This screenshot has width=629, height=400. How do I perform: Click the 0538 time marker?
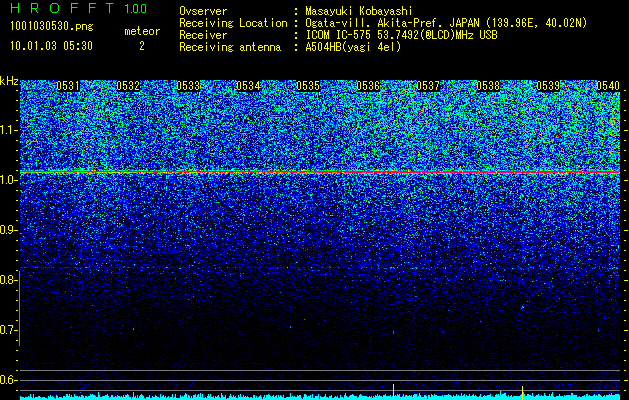click(488, 86)
